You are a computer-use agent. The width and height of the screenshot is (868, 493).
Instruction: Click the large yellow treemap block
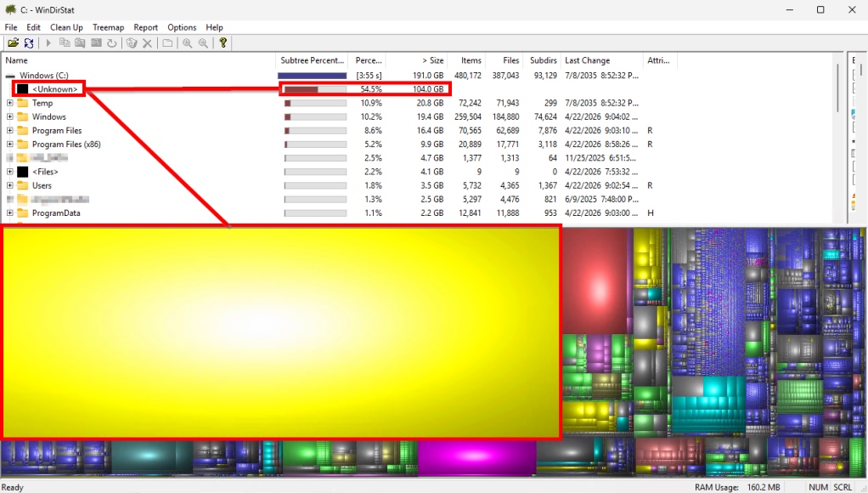point(280,331)
